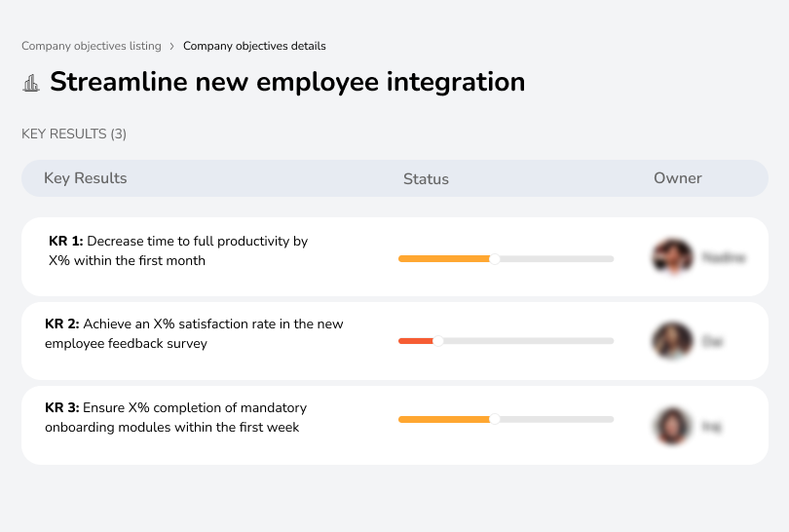Image resolution: width=789 pixels, height=532 pixels.
Task: Open KR 3 Ensure X% completion of modules
Action: pos(175,417)
